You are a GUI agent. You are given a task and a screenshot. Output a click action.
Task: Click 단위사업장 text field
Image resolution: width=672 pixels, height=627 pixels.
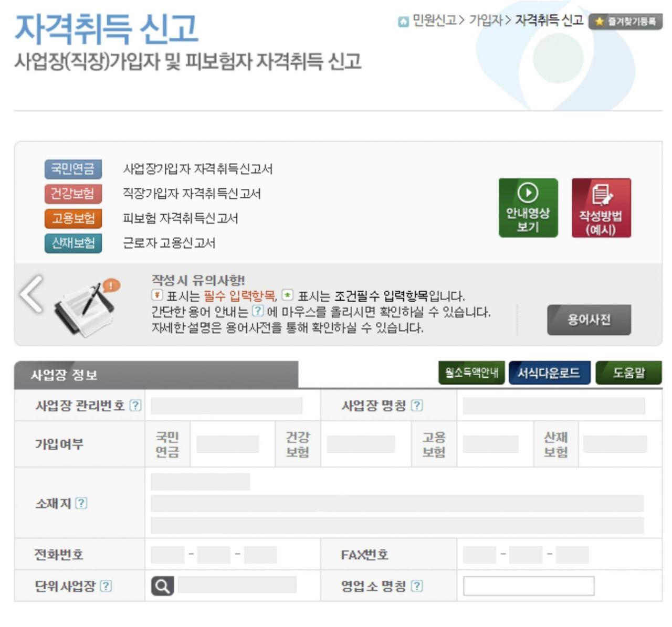pyautogui.click(x=237, y=585)
